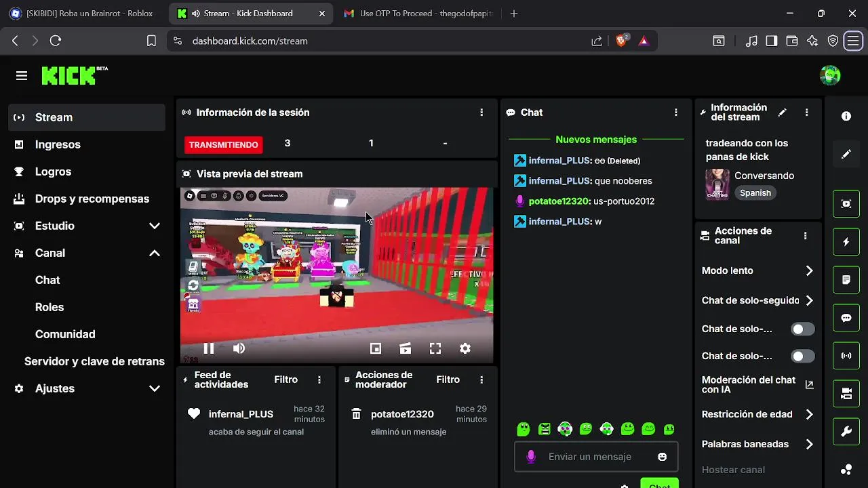Open Feed de actividades three-dot menu
Screen dimensions: 868x488
click(x=319, y=380)
